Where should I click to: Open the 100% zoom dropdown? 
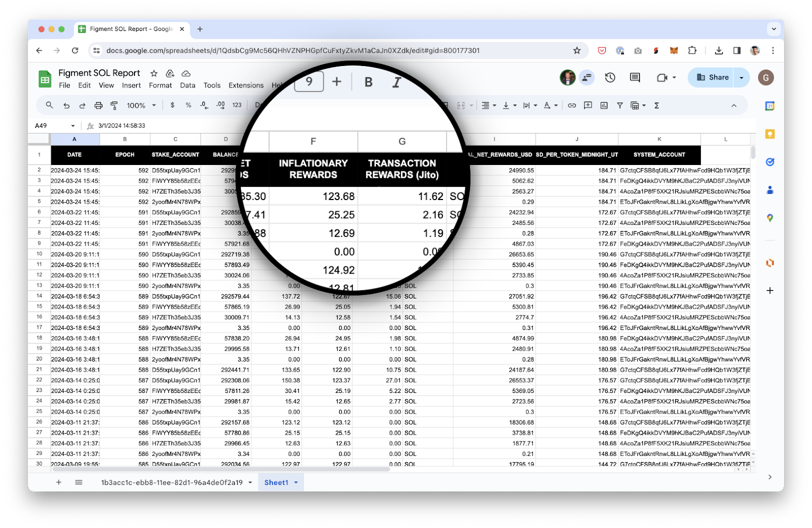coord(141,106)
